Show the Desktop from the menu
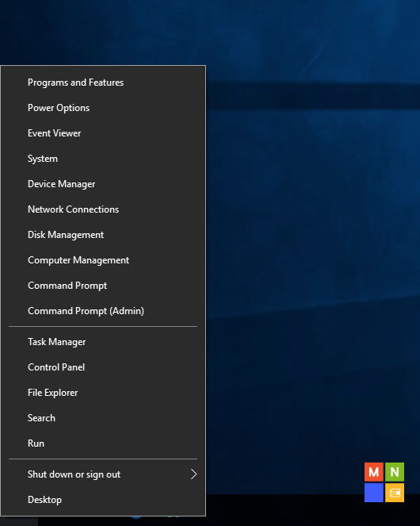 click(103, 500)
